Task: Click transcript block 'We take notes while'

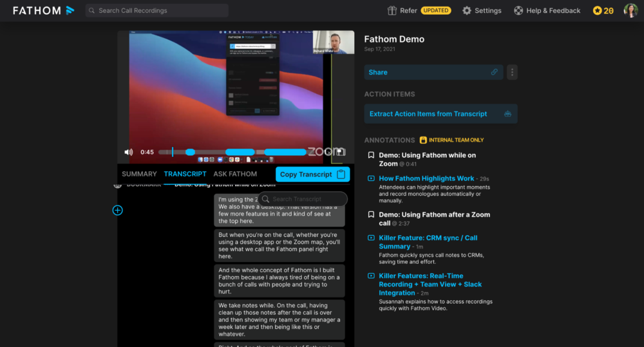Action: pos(279,319)
